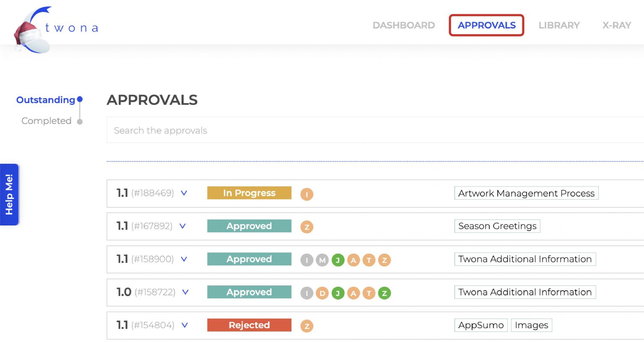
Task: Switch to the Completed approvals filter
Action: tap(46, 121)
